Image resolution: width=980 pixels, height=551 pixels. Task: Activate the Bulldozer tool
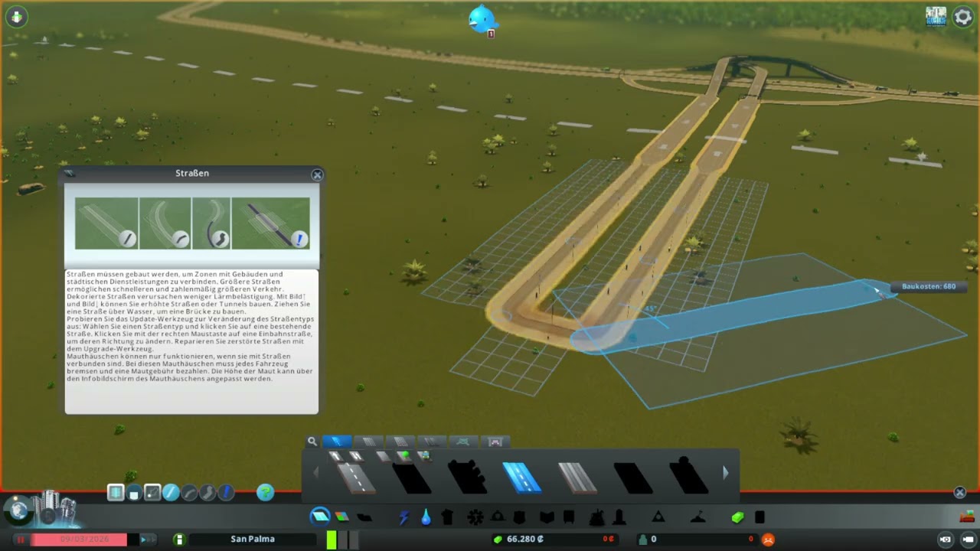967,517
